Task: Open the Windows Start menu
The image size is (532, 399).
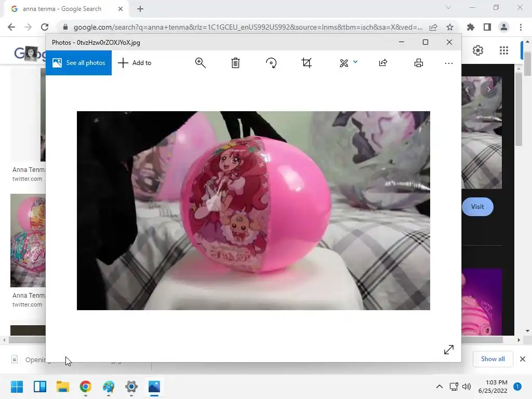Action: coord(17,387)
